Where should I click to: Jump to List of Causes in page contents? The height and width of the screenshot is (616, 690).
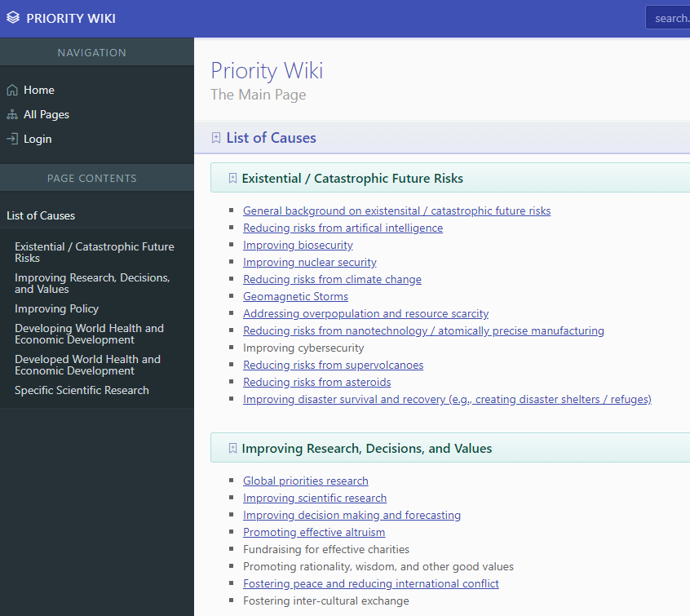41,215
